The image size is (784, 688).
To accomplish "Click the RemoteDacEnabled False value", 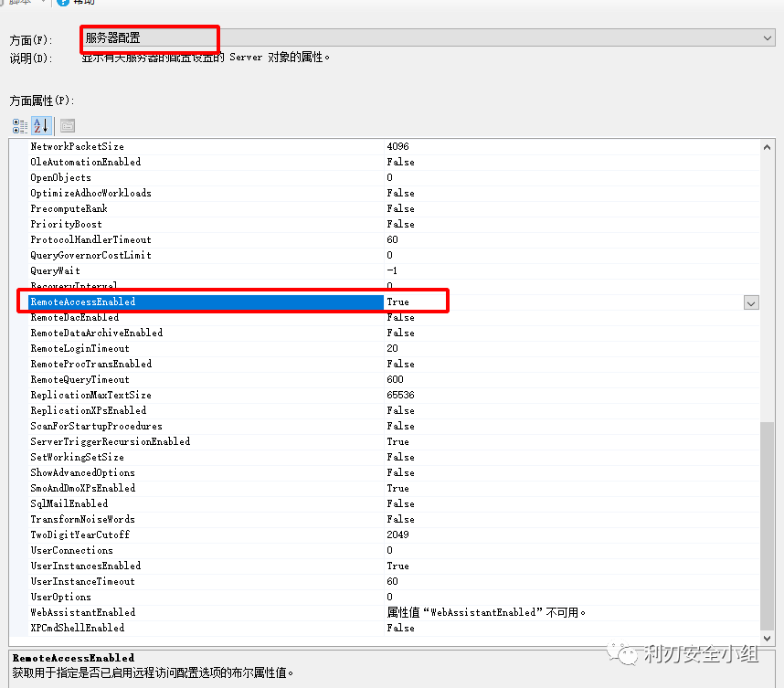I will coord(400,318).
